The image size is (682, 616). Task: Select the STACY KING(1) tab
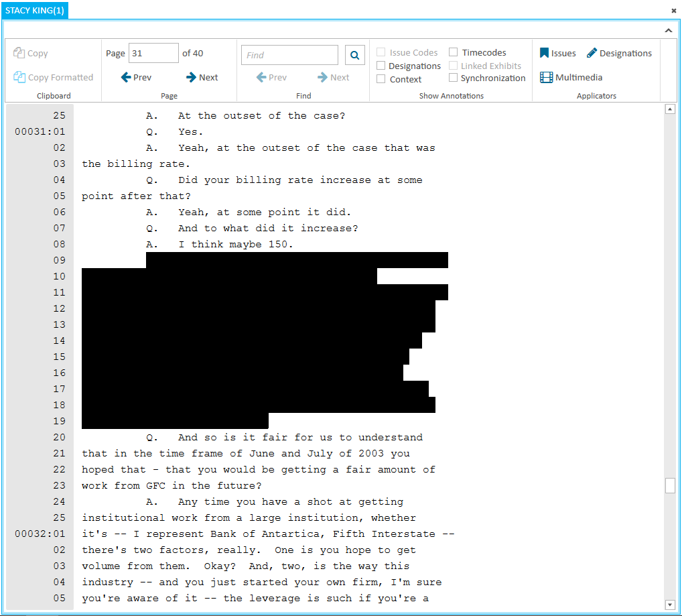tap(35, 11)
